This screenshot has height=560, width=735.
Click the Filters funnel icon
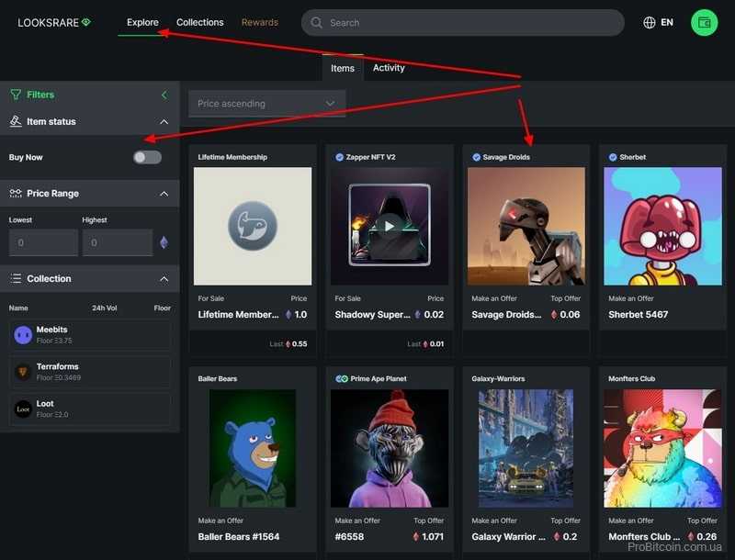16,95
